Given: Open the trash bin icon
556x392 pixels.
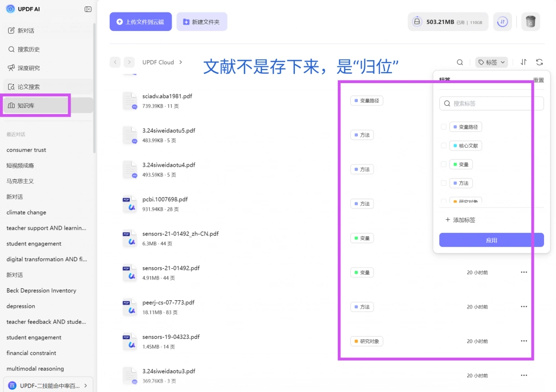Looking at the screenshot, I should 530,22.
